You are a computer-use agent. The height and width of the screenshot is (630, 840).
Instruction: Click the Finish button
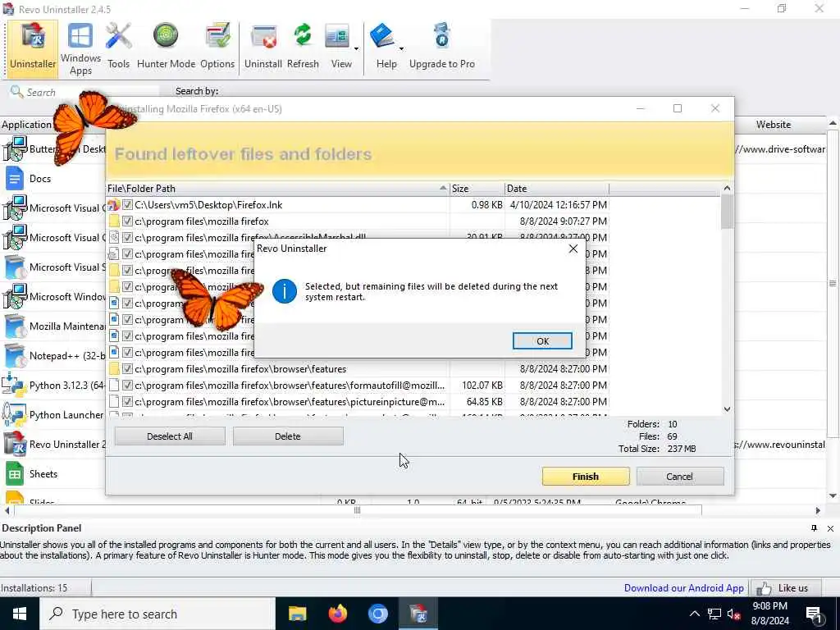[x=586, y=477]
